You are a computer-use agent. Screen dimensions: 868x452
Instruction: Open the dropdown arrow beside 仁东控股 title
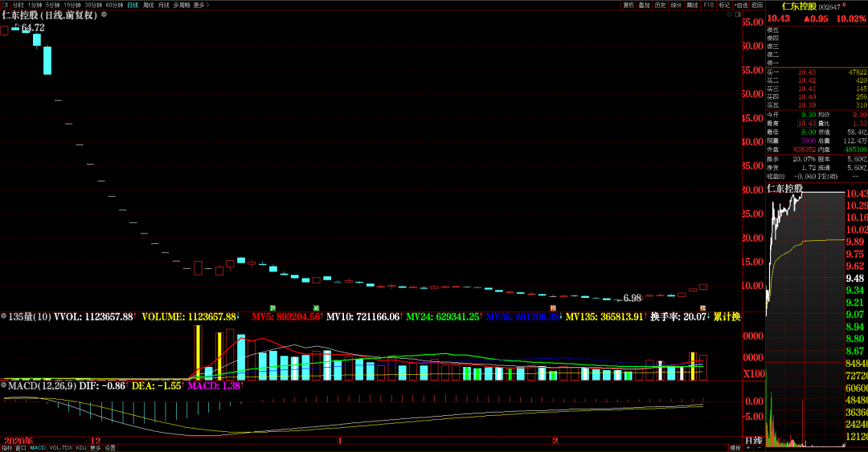coord(104,14)
